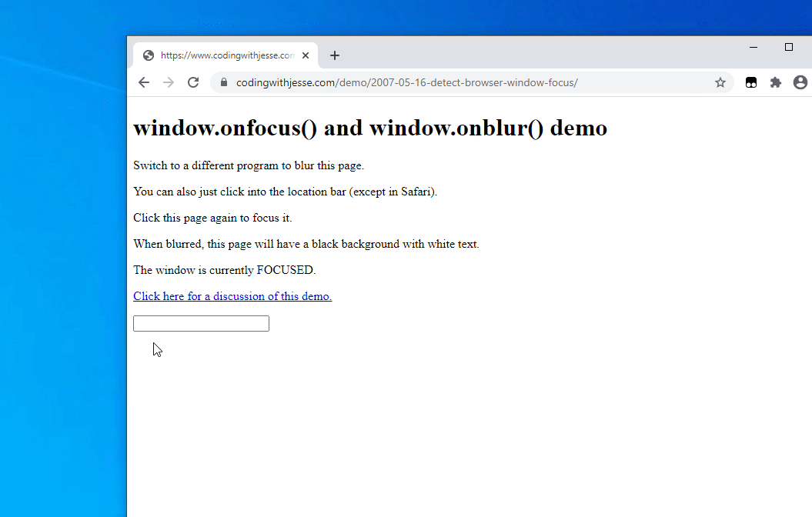Click 'Click this page again' sentence

(x=212, y=218)
